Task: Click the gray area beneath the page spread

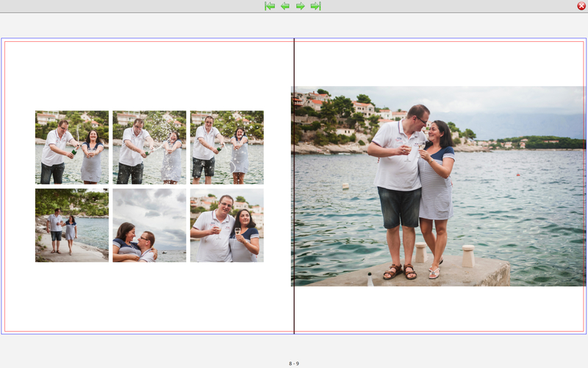Action: click(147, 350)
